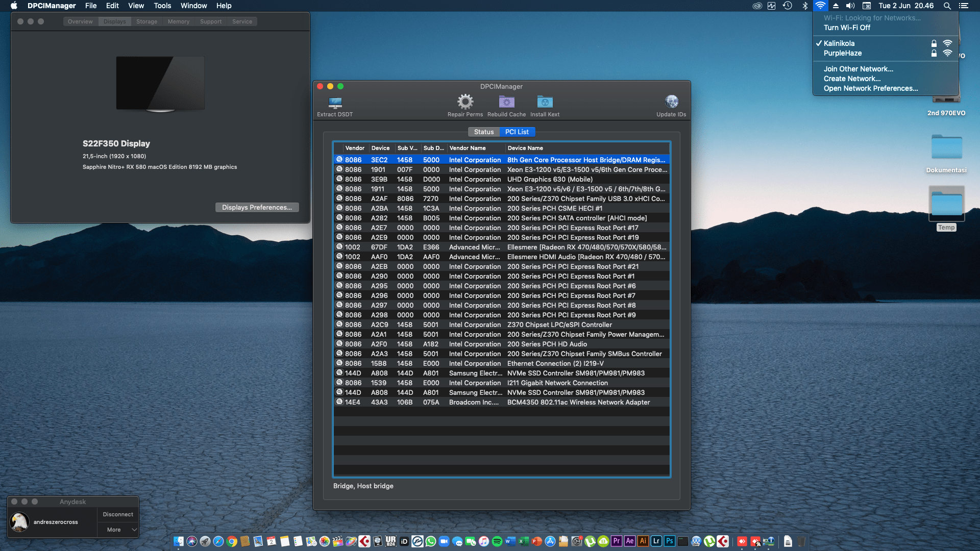Click Disconnect in the AnyDesk window
Viewport: 980px width, 551px height.
[x=117, y=514]
